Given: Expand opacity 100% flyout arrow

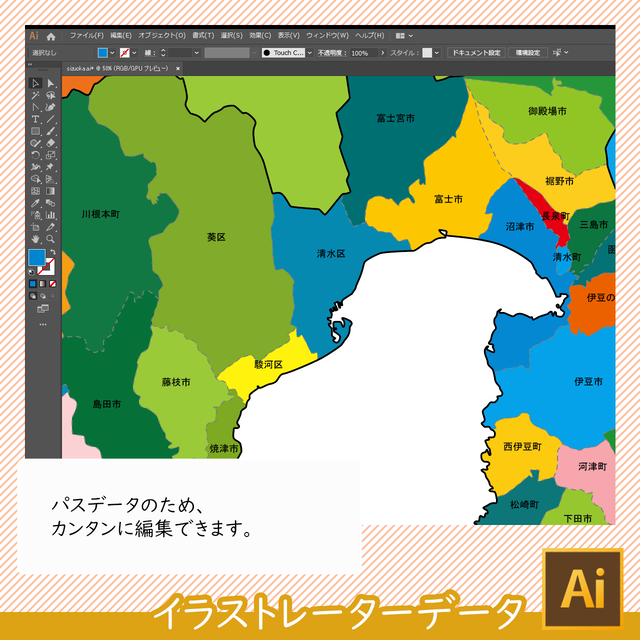Looking at the screenshot, I should pos(382,53).
